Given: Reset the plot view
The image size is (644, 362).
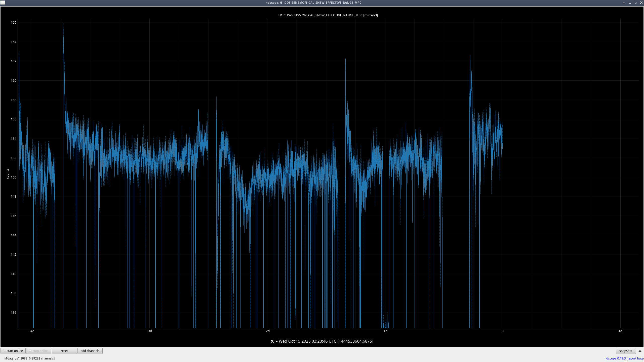Looking at the screenshot, I should 64,351.
